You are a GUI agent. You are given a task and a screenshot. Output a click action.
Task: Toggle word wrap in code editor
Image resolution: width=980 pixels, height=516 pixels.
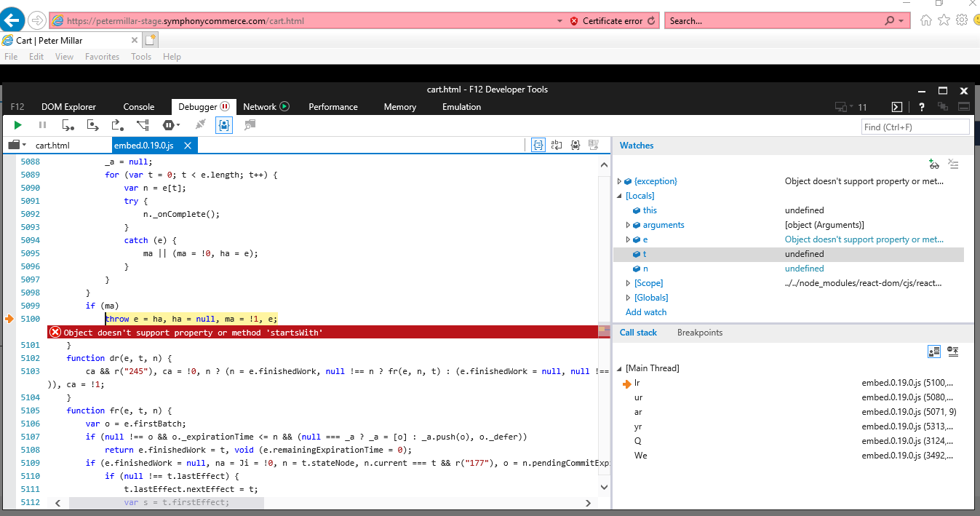557,145
